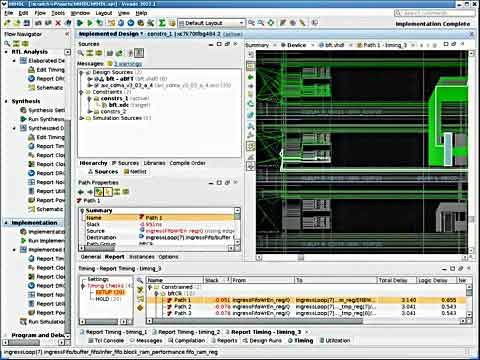480x360 pixels.
Task: Click the red X cancel icon in toolbar
Action: pos(58,23)
